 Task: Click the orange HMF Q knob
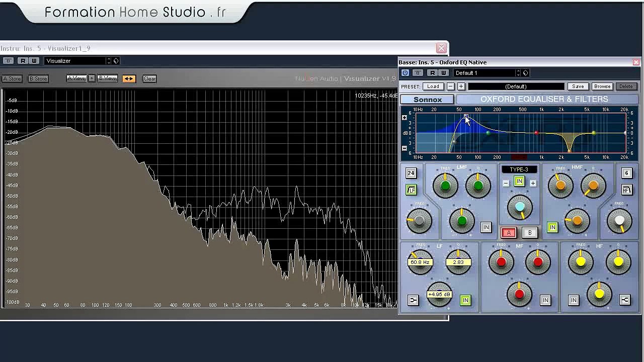pos(593,186)
